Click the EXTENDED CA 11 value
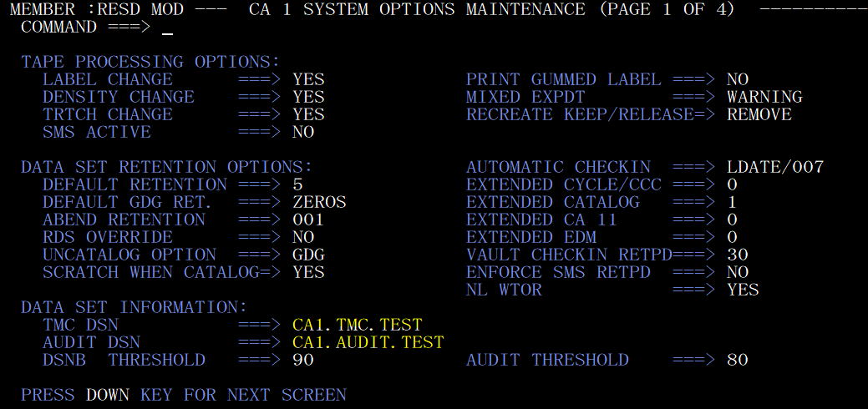 click(x=732, y=220)
